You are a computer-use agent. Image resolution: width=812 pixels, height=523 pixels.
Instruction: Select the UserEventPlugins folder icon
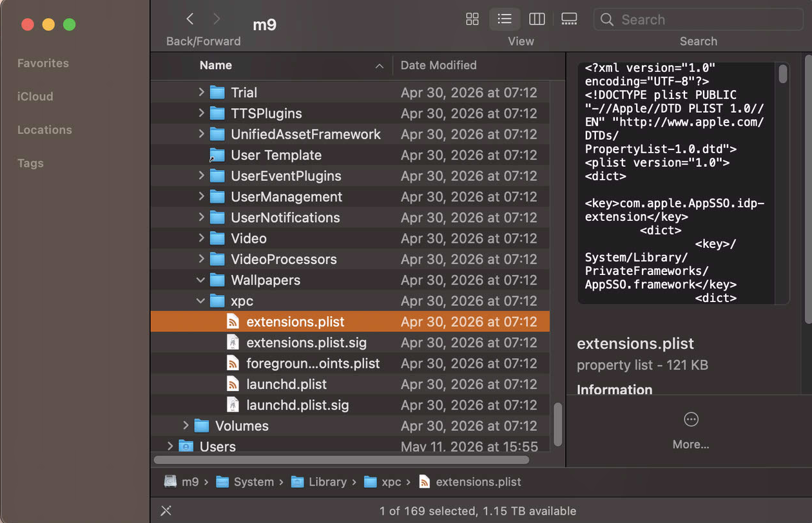coord(217,176)
